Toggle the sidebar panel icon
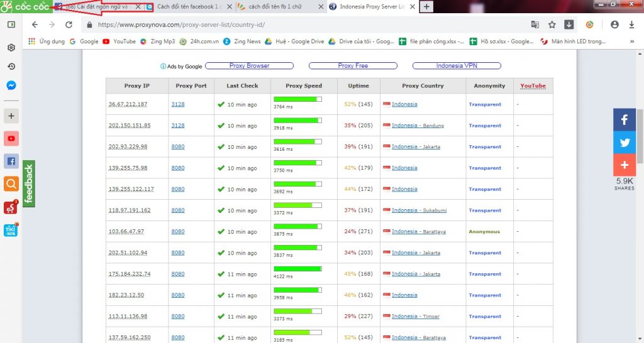Viewport: 644px width, 343px height. click(x=11, y=24)
